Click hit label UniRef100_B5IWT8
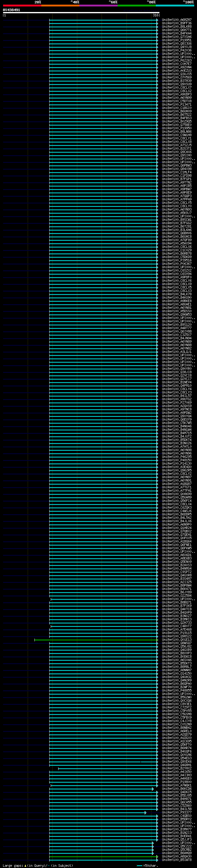The width and height of the screenshot is (197, 868). pos(176,860)
